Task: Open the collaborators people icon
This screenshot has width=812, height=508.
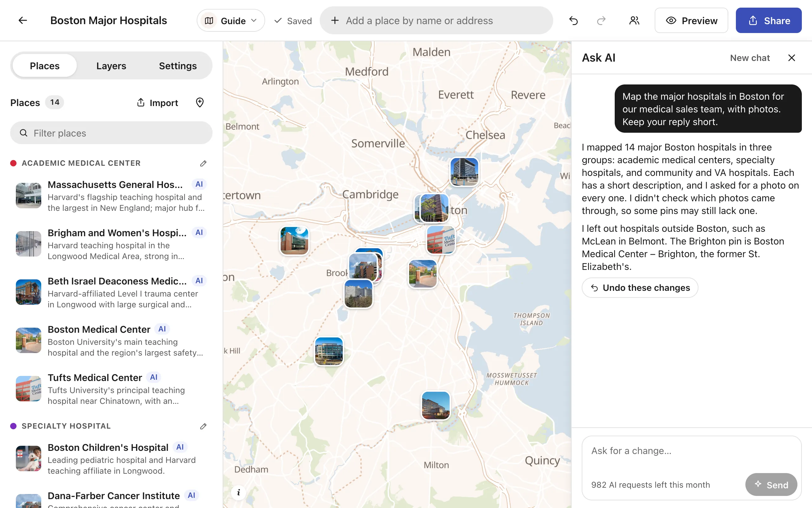Action: (634, 21)
